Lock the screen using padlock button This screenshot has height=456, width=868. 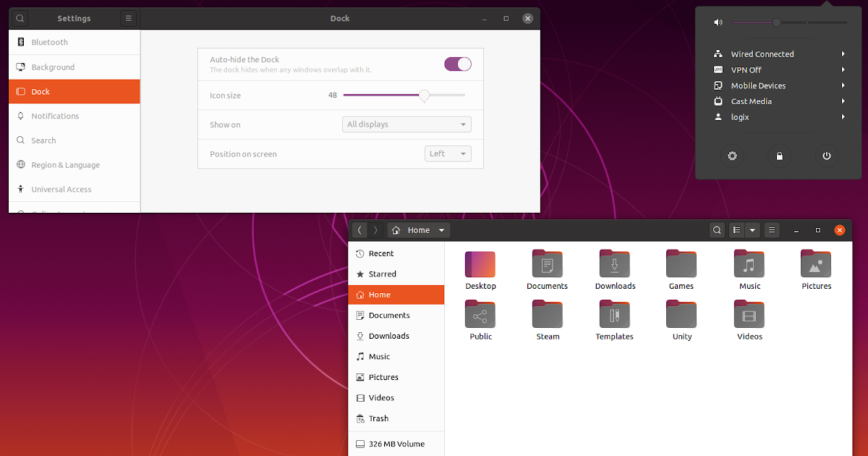pos(779,156)
